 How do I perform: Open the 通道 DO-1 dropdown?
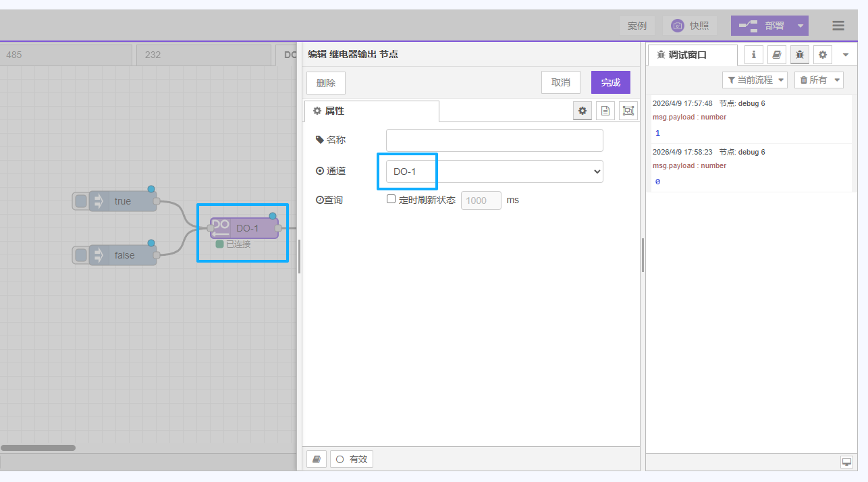pos(494,171)
